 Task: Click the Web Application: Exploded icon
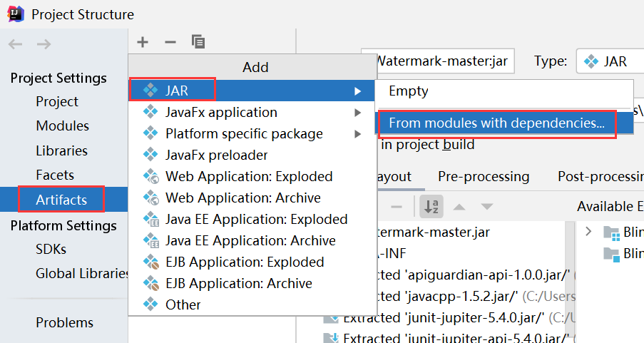tap(150, 176)
